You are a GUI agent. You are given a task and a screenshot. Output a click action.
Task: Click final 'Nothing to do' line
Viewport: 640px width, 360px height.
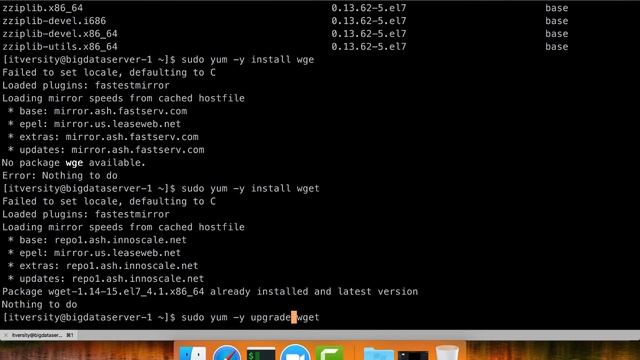click(40, 304)
